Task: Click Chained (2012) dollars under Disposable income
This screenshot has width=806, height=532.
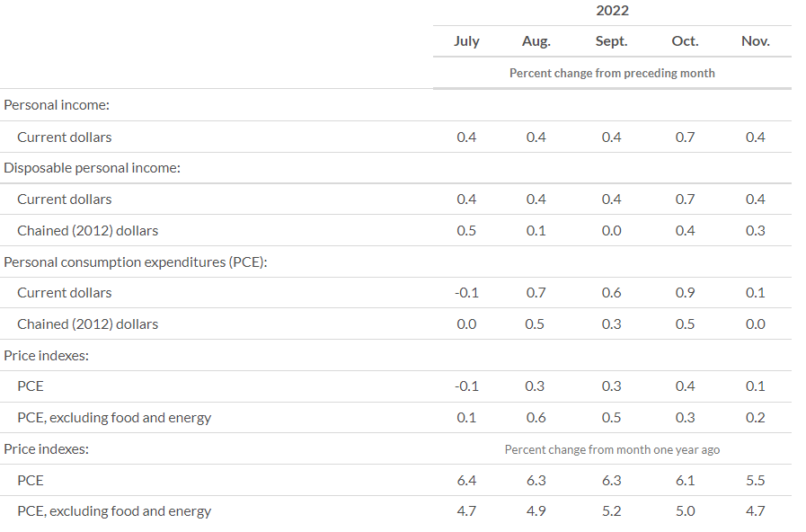Action: tap(87, 231)
